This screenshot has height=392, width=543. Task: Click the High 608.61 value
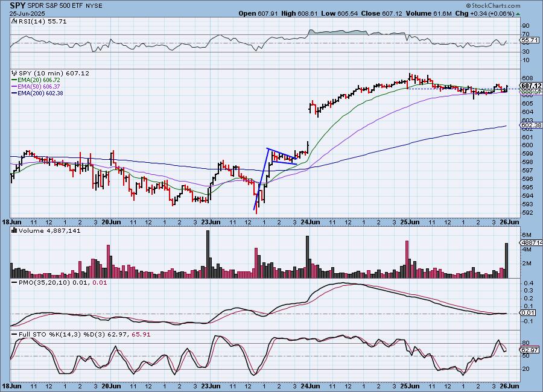tap(299, 13)
